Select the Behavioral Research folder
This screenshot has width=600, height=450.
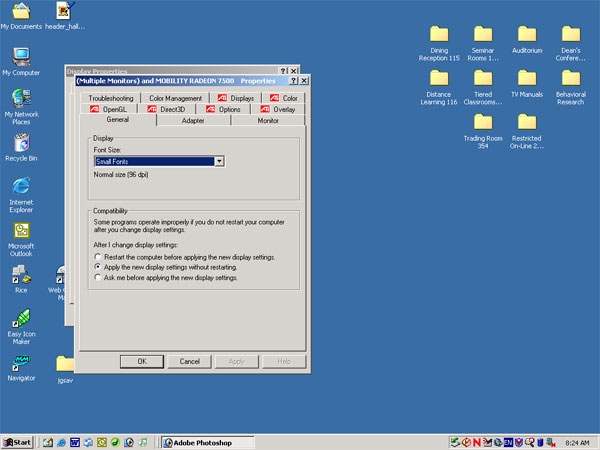[571, 87]
